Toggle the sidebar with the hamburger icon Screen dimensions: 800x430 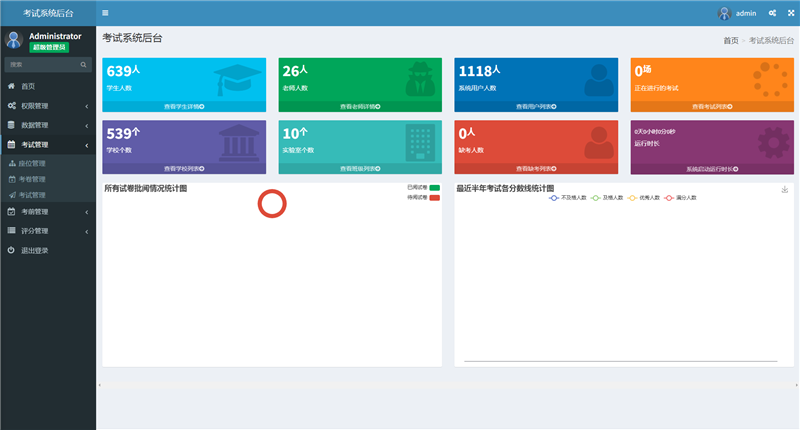[105, 13]
